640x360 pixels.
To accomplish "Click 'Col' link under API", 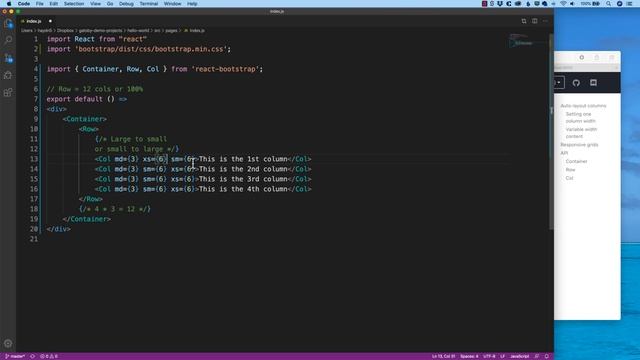I will point(569,178).
